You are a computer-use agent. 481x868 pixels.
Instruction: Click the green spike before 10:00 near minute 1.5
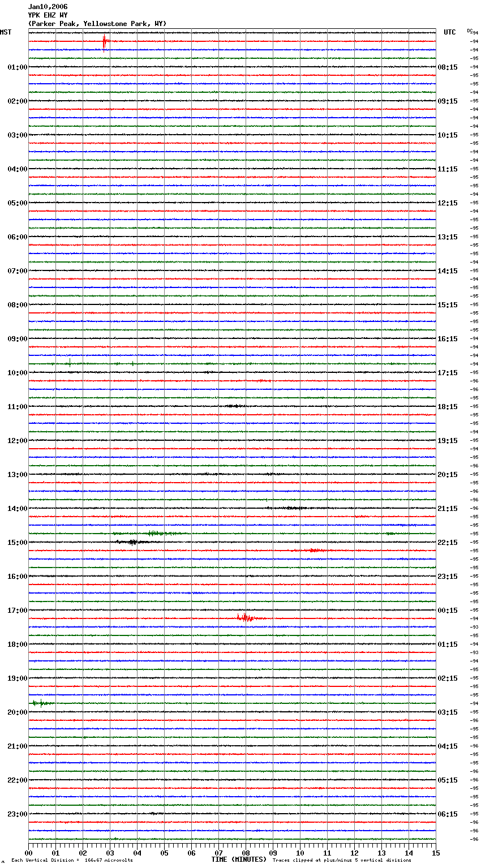[x=70, y=363]
